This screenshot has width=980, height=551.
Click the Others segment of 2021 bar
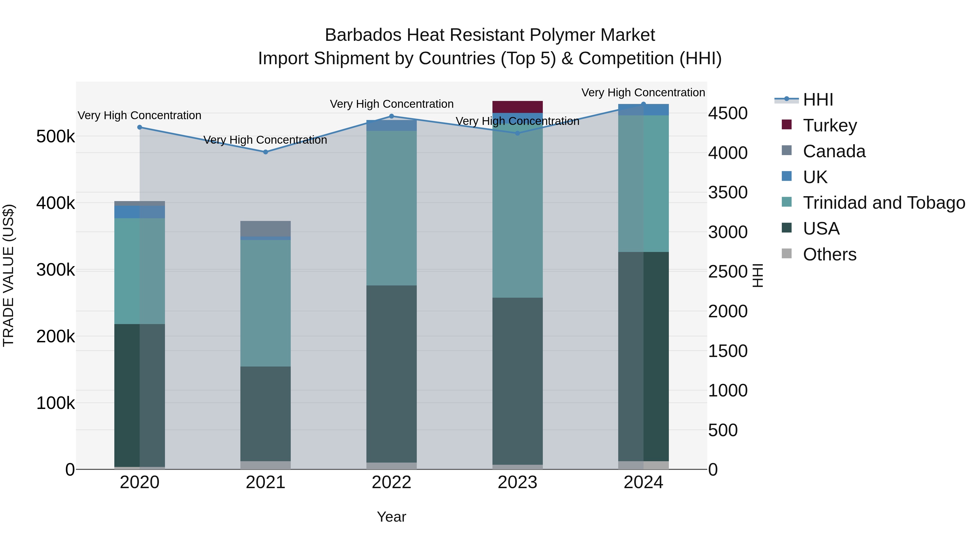tap(265, 465)
